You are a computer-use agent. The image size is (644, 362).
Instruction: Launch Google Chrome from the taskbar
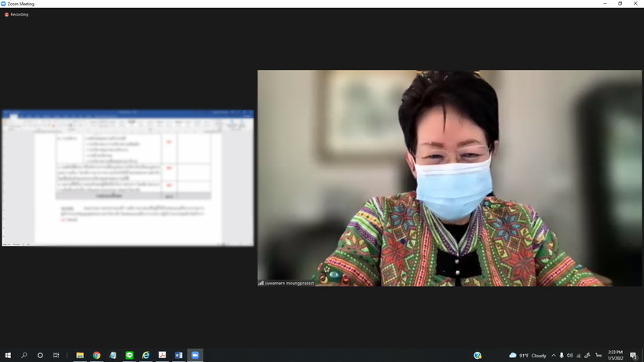97,355
